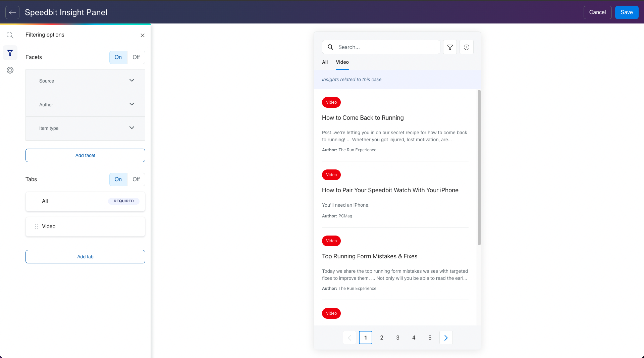Viewport: 644px width, 358px height.
Task: Close the Filtering options panel
Action: coord(143,35)
